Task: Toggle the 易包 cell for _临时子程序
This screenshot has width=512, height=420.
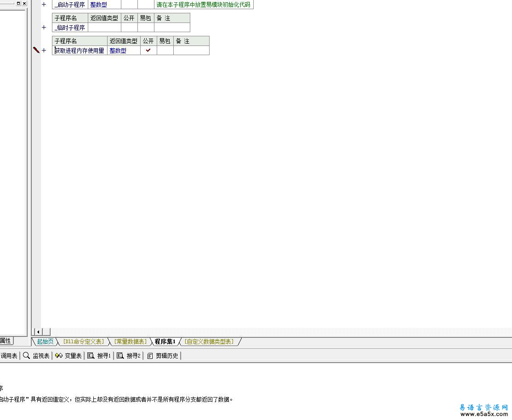Action: tap(146, 28)
